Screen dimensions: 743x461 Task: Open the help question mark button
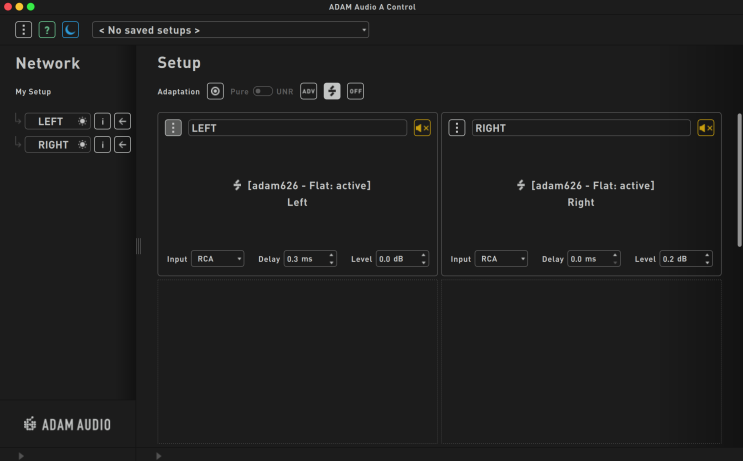click(47, 30)
